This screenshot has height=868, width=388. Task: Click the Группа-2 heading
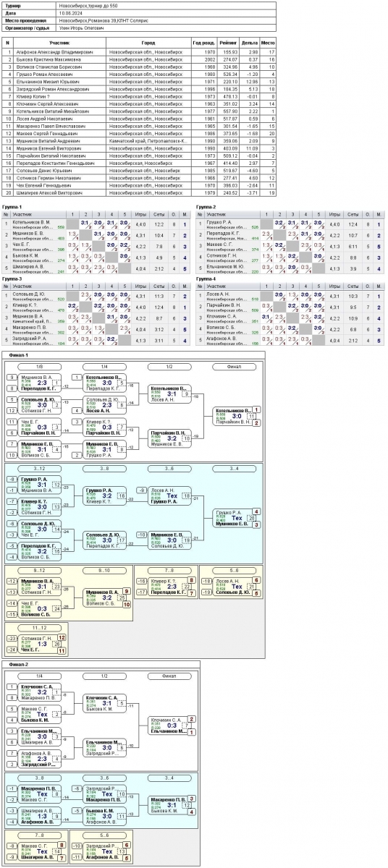click(207, 207)
